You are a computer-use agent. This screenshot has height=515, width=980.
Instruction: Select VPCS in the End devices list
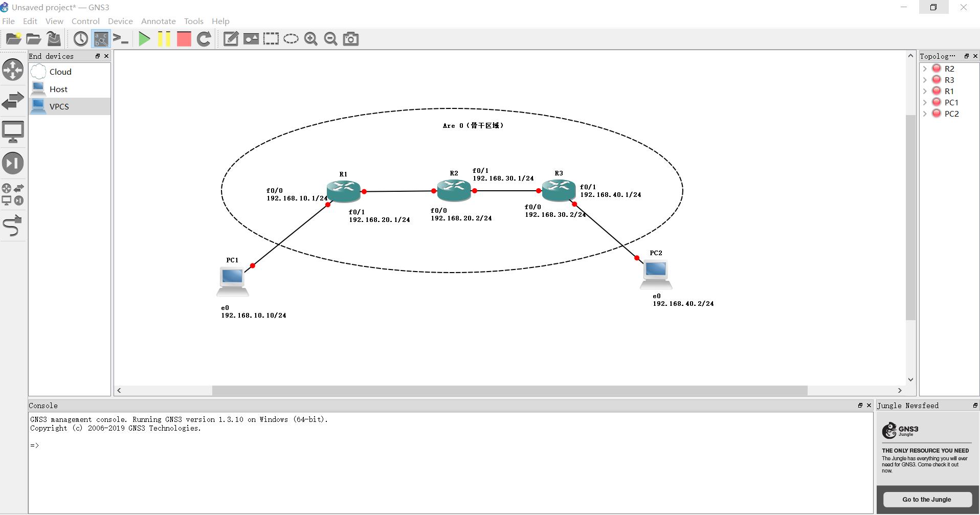[x=59, y=106]
